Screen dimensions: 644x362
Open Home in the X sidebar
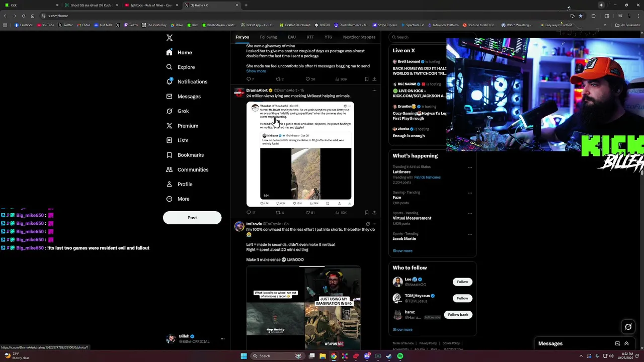[179, 52]
